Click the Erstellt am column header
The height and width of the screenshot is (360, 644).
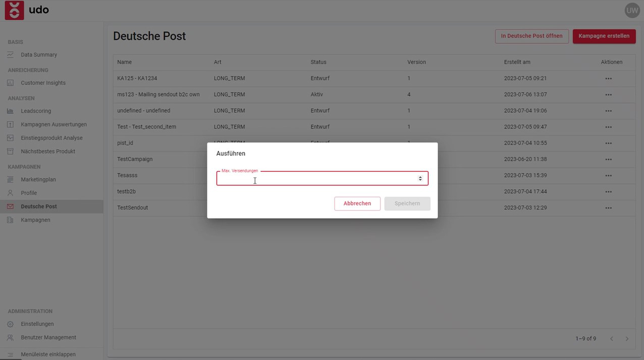coord(517,62)
